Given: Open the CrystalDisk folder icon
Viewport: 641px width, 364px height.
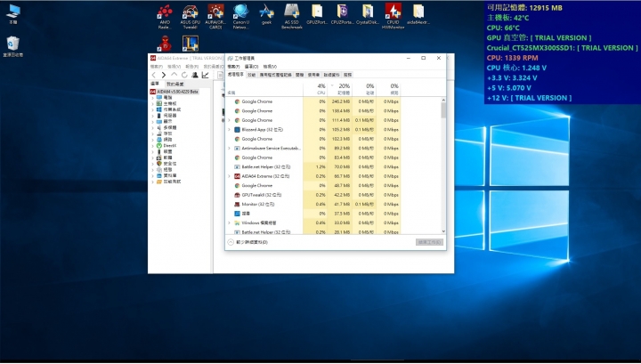Looking at the screenshot, I should [368, 14].
